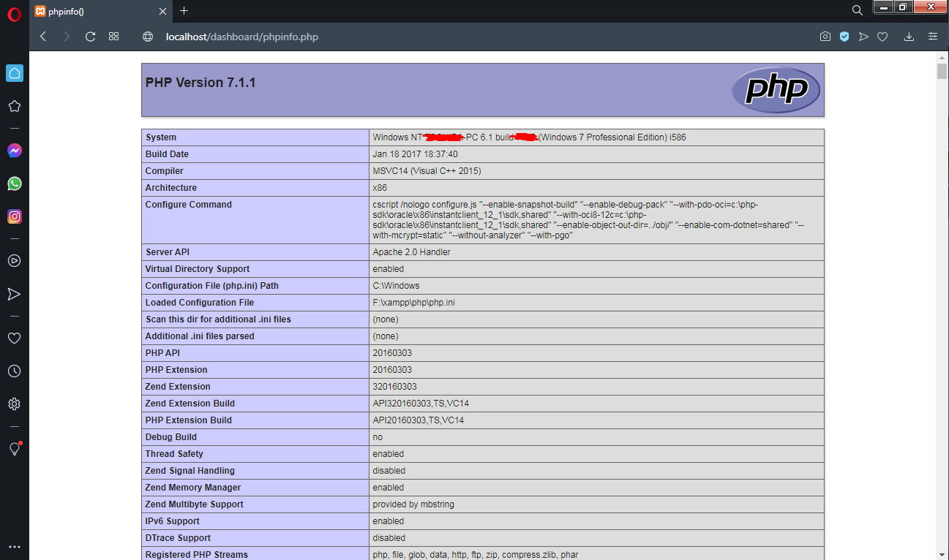Open the lightbulb tips icon in the sidebar
The width and height of the screenshot is (949, 560).
click(15, 449)
